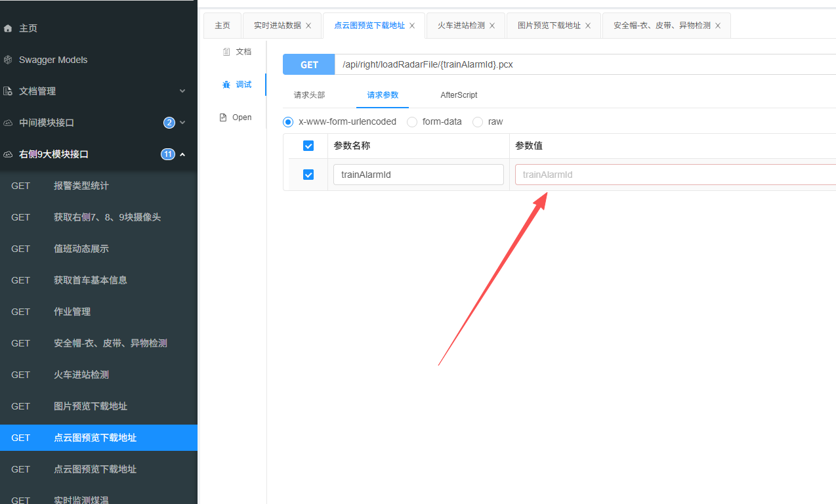Open the AfterScript tab
The image size is (836, 504).
coord(459,95)
